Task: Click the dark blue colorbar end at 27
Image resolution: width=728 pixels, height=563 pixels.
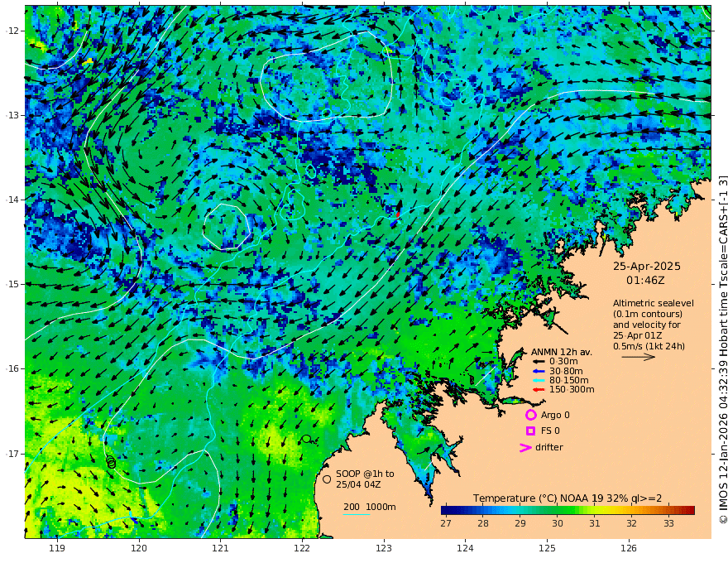Action: [x=446, y=510]
